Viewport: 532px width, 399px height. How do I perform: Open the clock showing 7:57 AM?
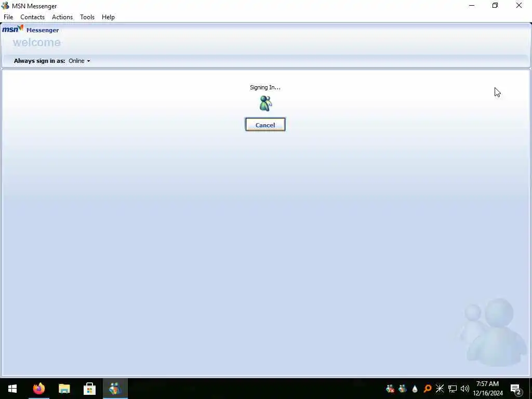487,389
